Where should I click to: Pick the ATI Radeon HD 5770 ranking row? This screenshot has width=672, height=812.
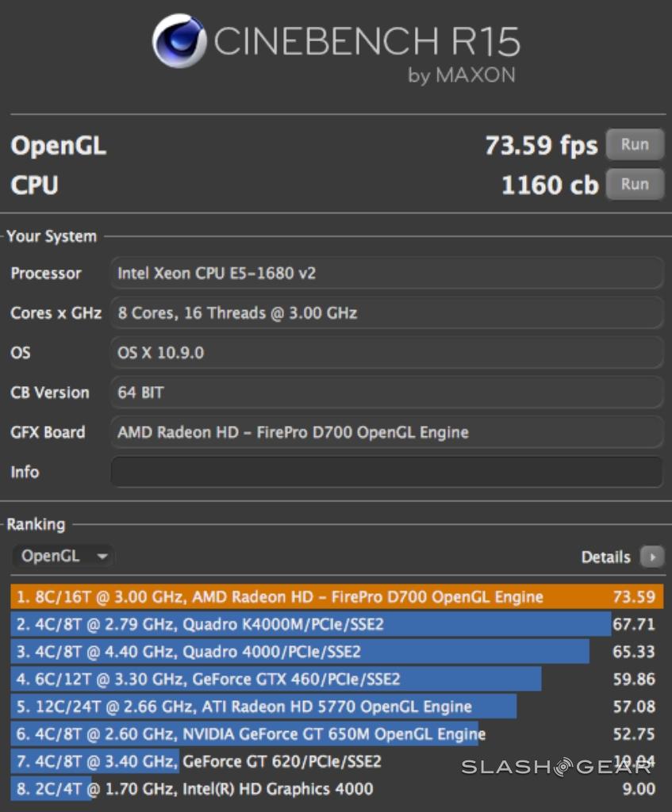point(263,707)
